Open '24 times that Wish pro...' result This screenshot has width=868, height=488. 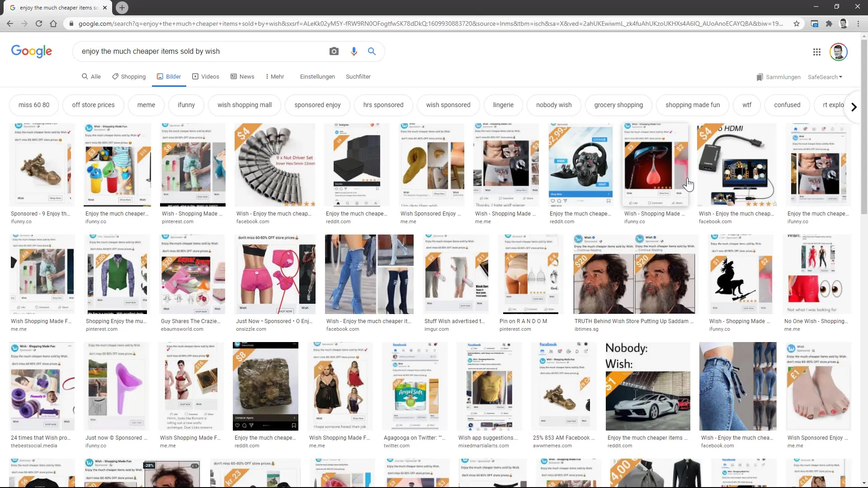(x=40, y=438)
